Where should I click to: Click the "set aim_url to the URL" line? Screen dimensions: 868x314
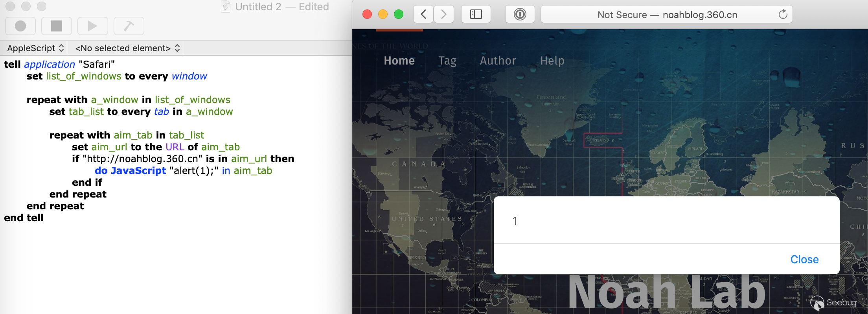tap(156, 147)
